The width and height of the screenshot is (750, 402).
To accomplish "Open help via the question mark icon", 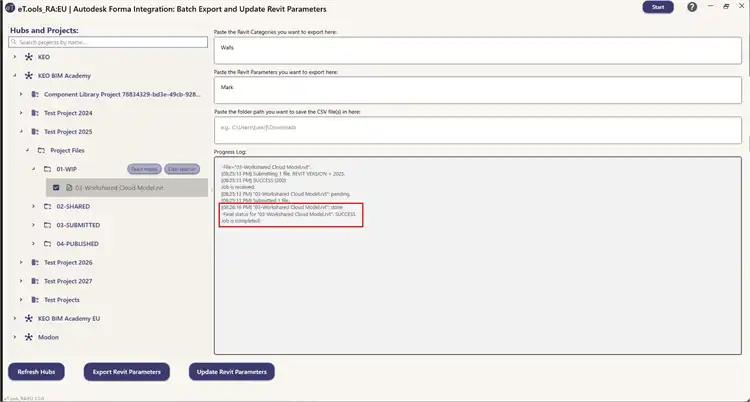I will 692,7.
